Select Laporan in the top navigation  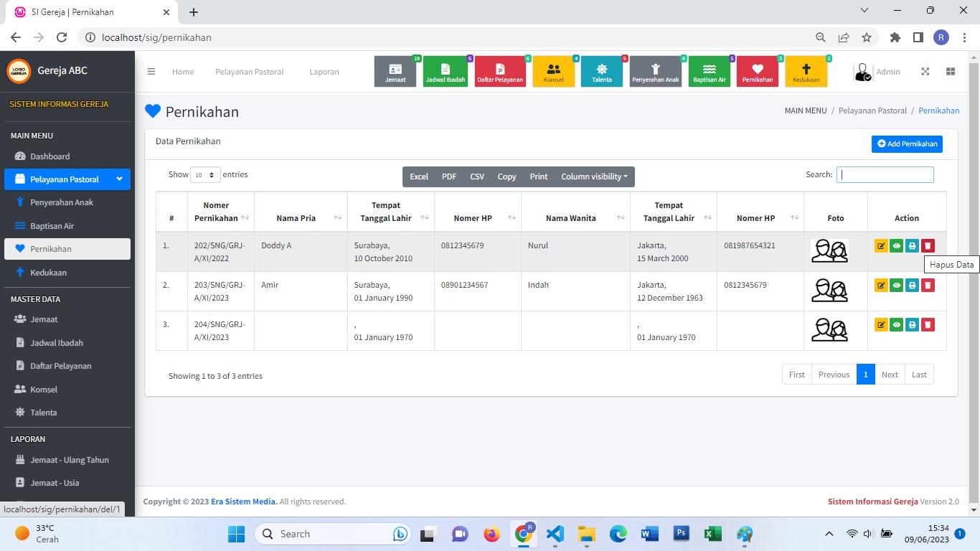(324, 72)
